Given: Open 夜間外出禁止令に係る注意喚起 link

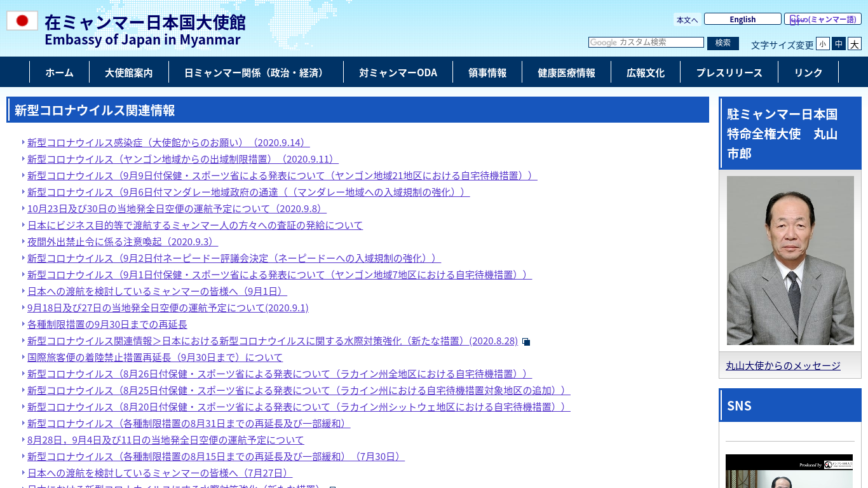Looking at the screenshot, I should click(123, 241).
